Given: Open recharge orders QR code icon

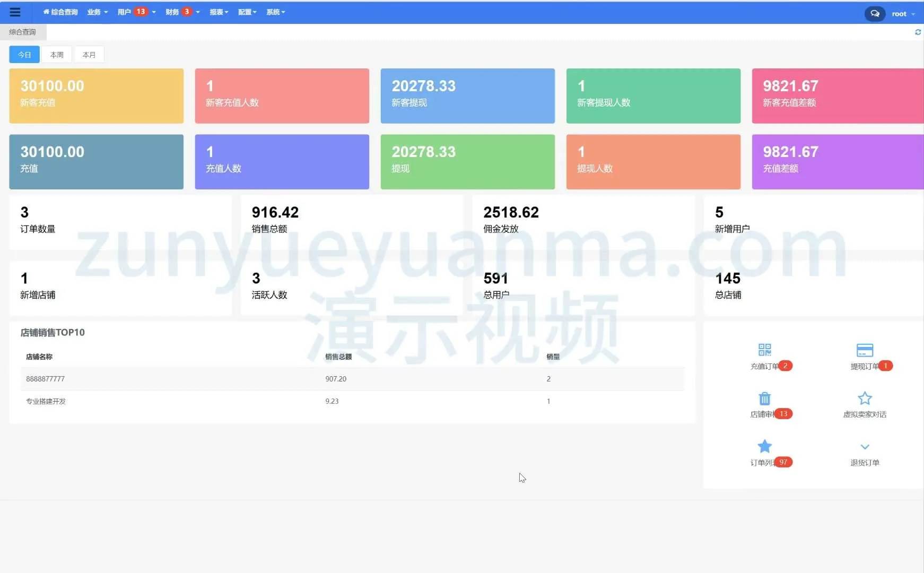Looking at the screenshot, I should point(764,350).
